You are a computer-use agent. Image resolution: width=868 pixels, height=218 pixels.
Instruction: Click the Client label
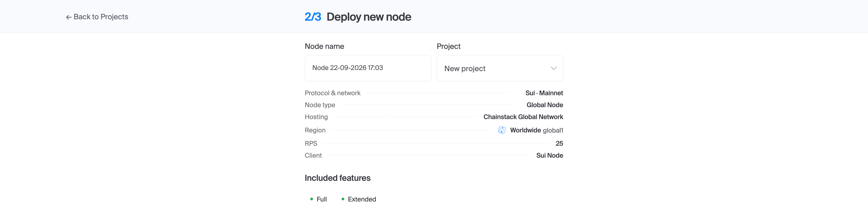coord(313,155)
